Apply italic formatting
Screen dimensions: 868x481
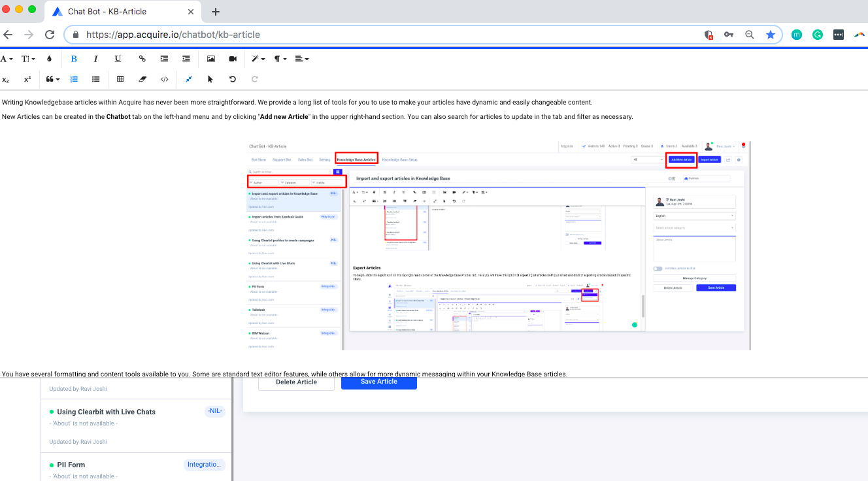tap(95, 59)
